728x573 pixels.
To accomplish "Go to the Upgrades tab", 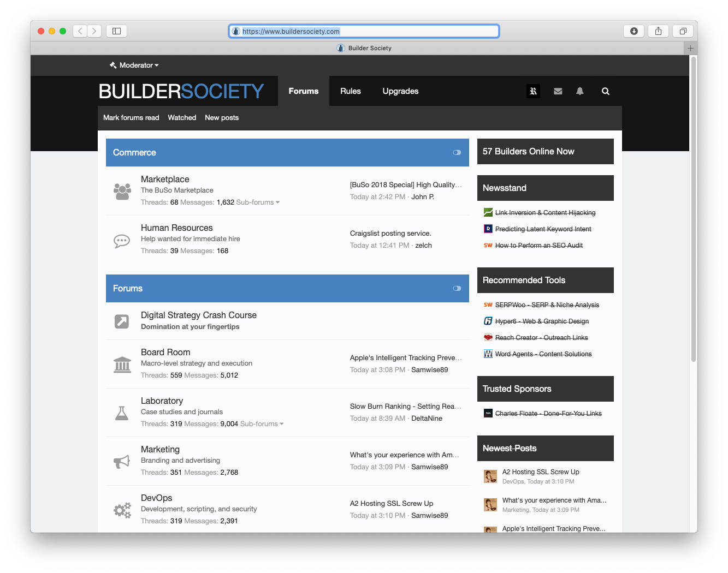I will click(400, 91).
